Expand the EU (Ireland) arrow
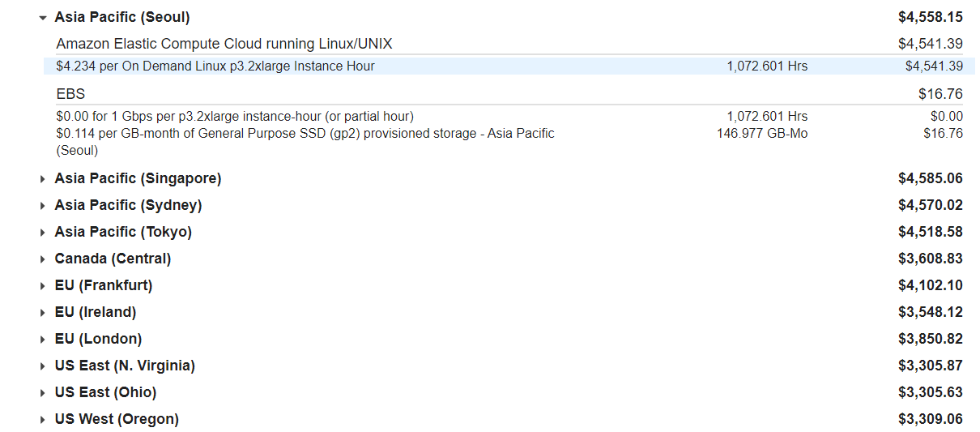The height and width of the screenshot is (432, 980). (43, 313)
